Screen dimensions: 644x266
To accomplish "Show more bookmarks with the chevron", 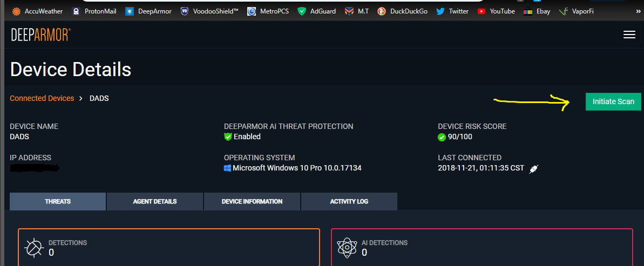I will tap(638, 11).
